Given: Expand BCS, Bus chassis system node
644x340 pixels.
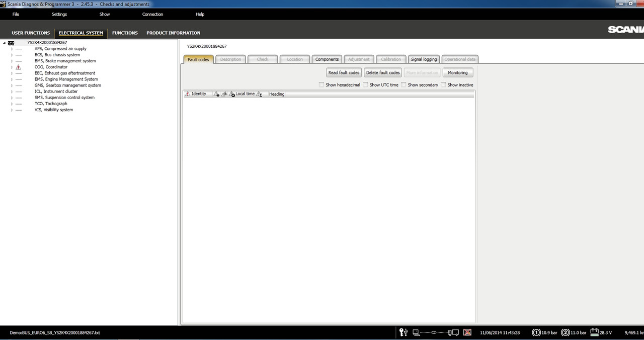Looking at the screenshot, I should [12, 55].
